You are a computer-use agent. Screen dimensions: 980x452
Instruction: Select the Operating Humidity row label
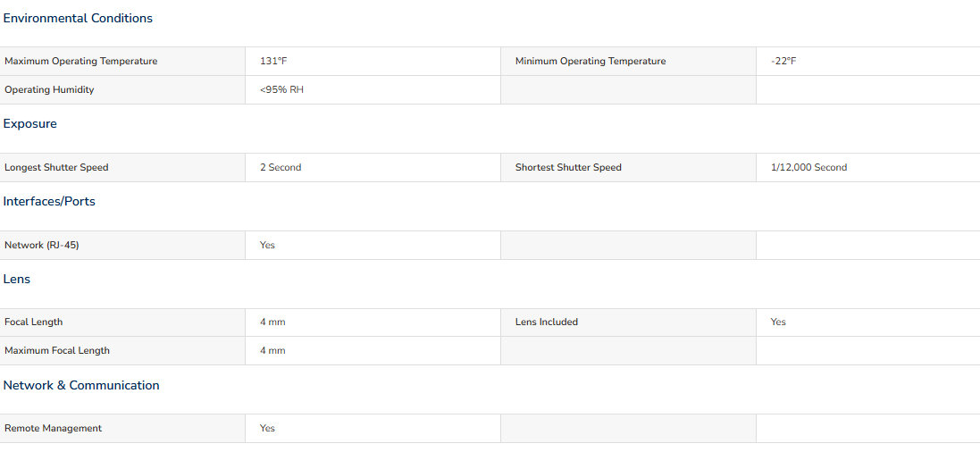coord(49,90)
